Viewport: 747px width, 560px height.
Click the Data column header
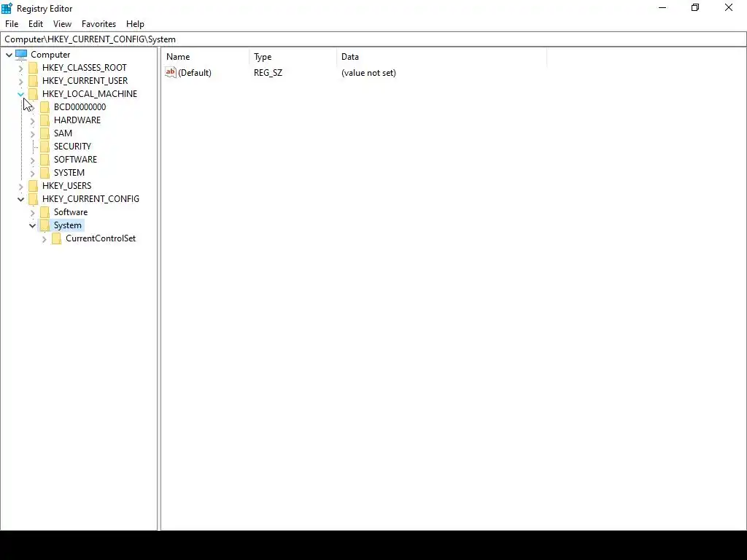pos(441,57)
